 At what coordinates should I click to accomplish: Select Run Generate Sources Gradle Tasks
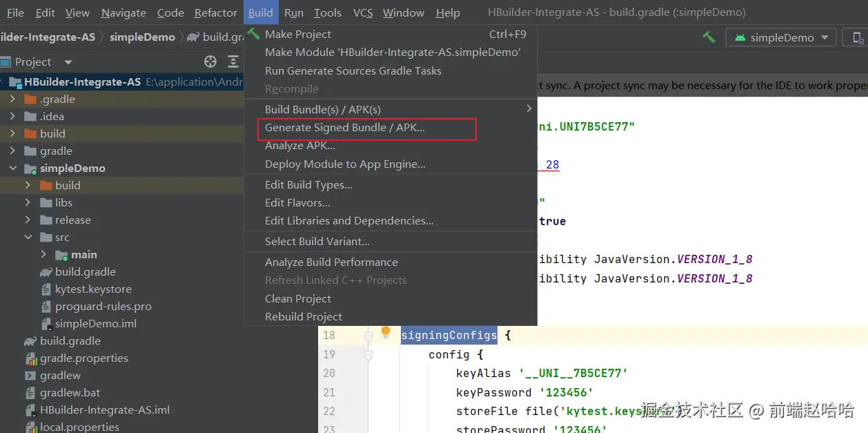pos(391,70)
